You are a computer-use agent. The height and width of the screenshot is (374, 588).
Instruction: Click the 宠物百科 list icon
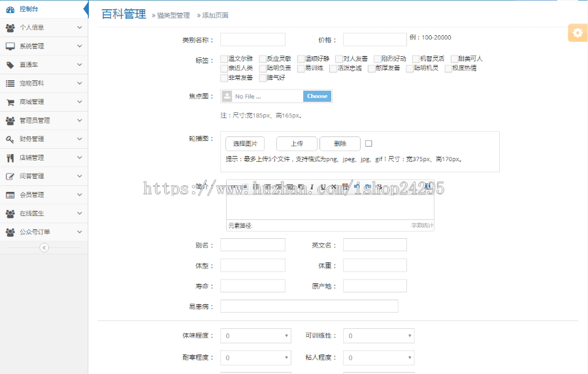click(x=10, y=84)
